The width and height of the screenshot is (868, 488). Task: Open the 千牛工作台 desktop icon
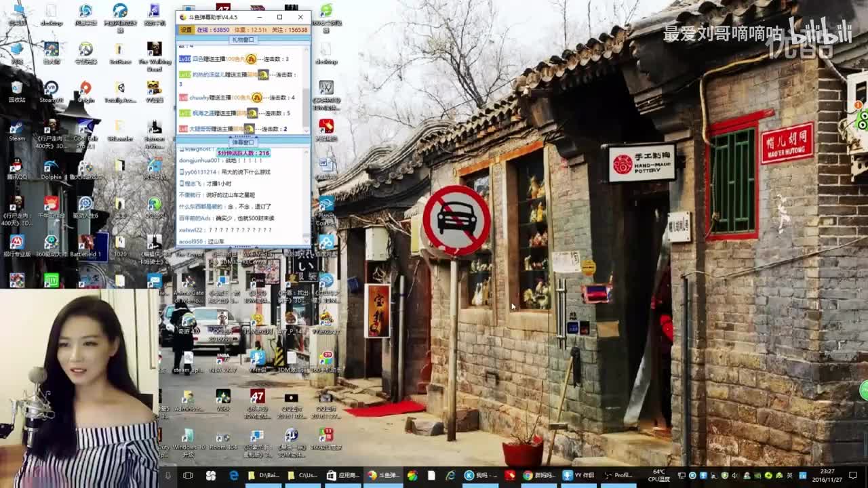[x=51, y=207]
